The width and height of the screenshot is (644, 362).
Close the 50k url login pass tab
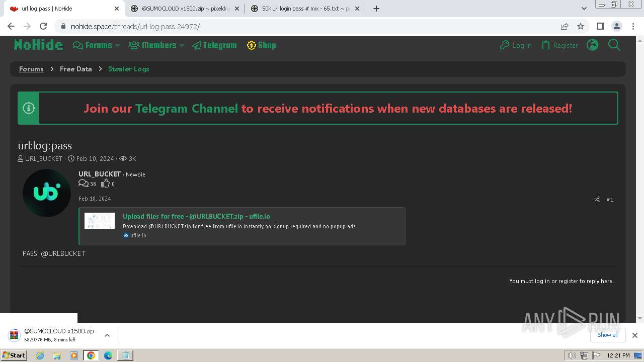click(x=357, y=9)
